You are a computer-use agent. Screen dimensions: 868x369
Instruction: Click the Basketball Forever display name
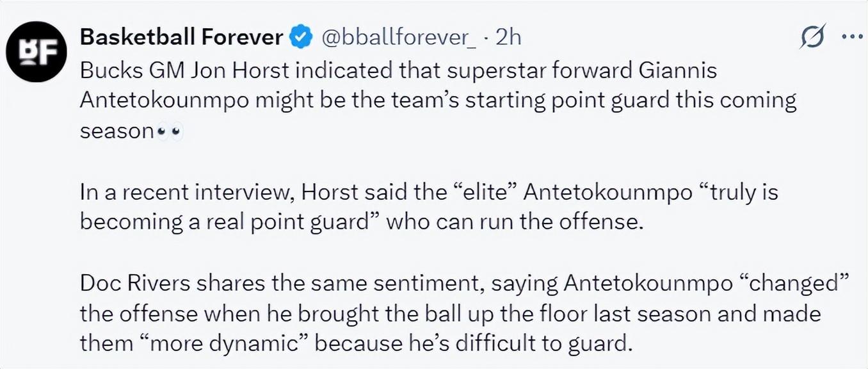181,38
